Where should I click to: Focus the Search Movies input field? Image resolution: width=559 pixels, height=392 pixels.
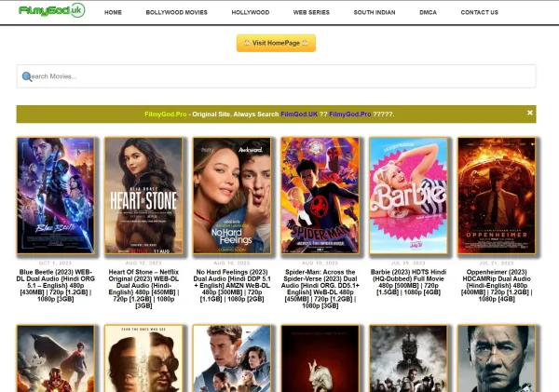tap(276, 76)
